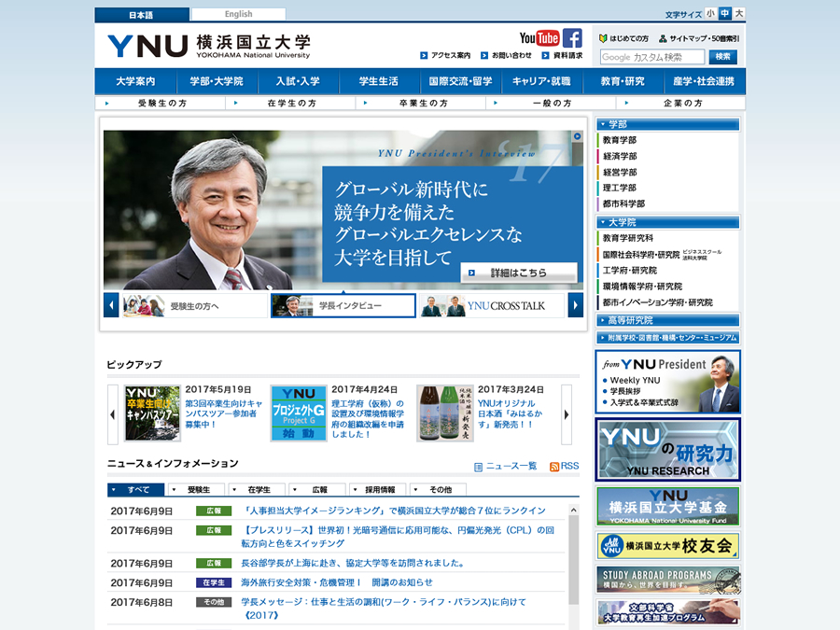Screen dimensions: 840x630
Task: Open the 在学生の方 audience menu
Action: [290, 103]
